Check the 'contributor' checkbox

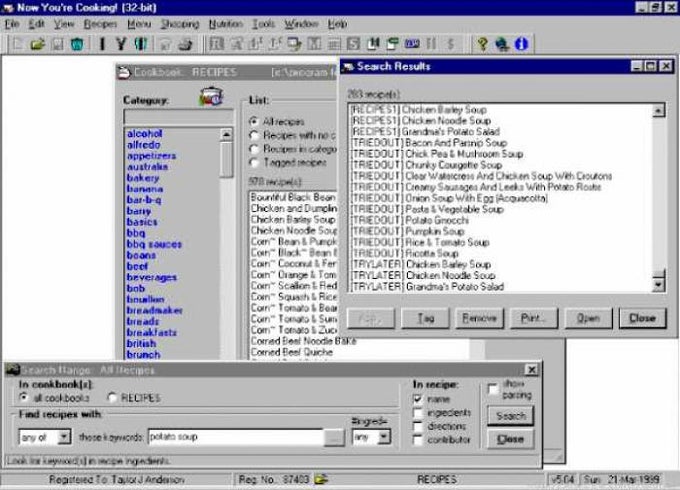[x=418, y=440]
